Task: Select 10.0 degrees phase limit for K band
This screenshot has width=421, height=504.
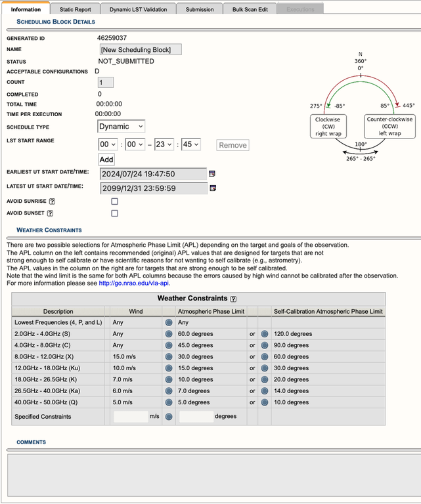Action: point(169,379)
